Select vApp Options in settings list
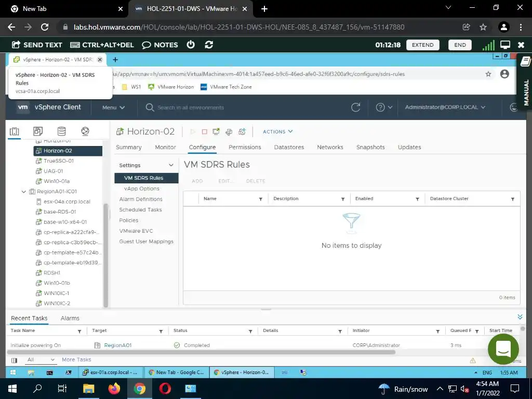The width and height of the screenshot is (532, 399). click(142, 189)
